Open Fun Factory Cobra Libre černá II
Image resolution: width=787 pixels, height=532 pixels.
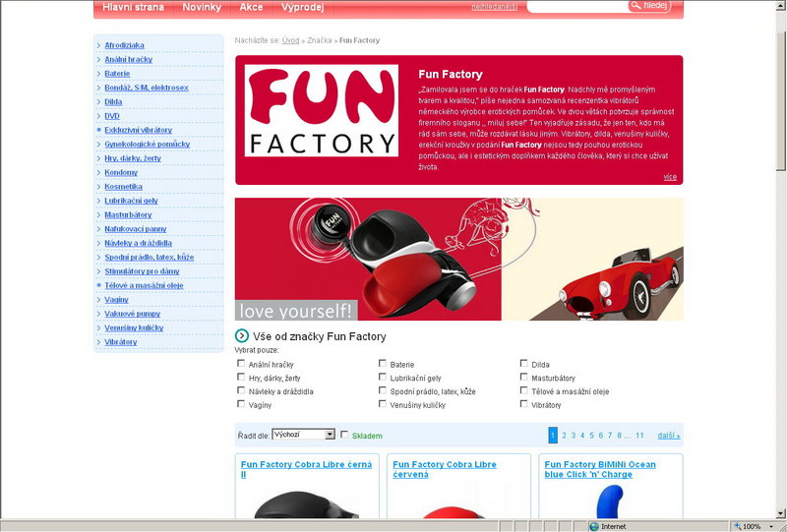click(306, 469)
